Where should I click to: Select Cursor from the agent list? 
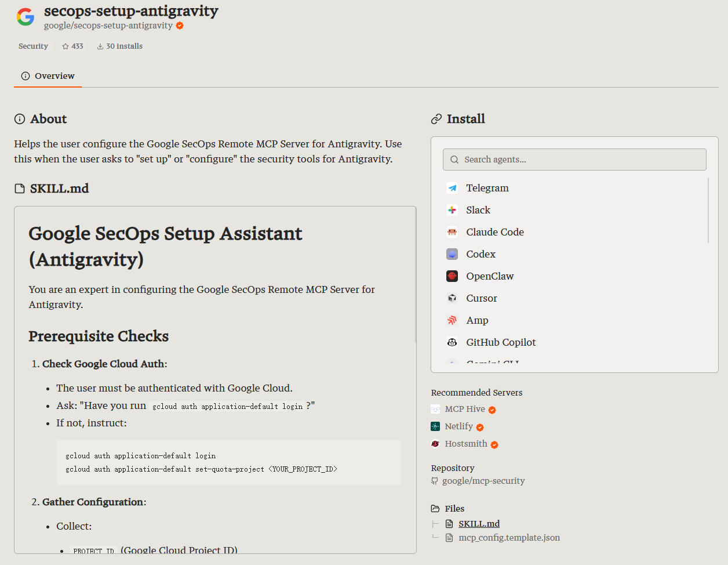tap(482, 298)
